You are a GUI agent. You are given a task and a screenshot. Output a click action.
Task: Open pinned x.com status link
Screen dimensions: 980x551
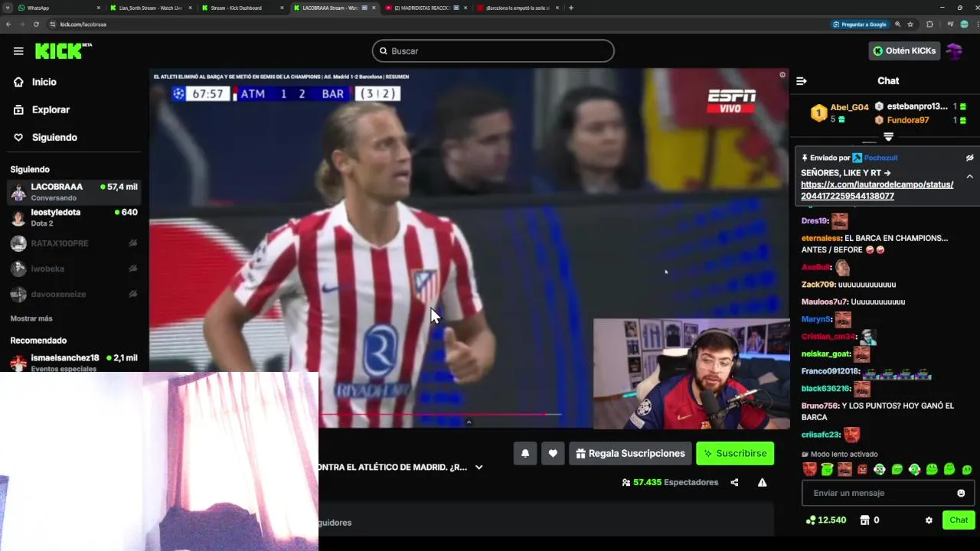tap(877, 191)
